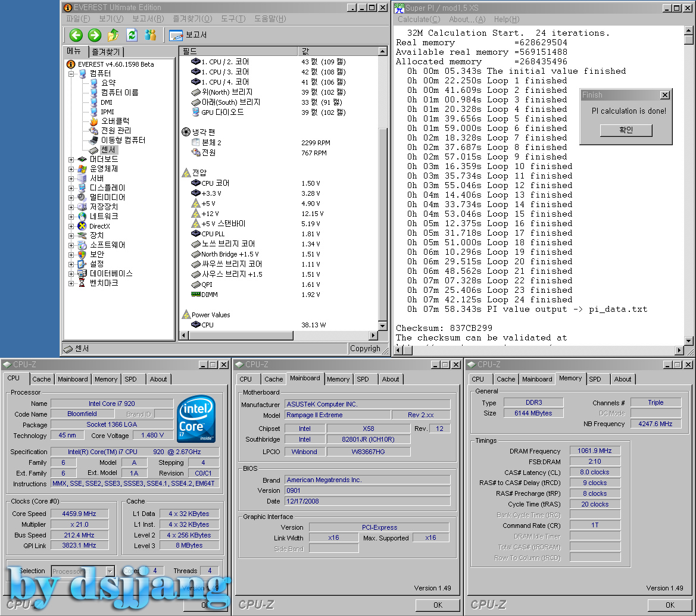Switch to About tab in Memory CPU-Z window
Screen dimensions: 696x616
coord(622,379)
